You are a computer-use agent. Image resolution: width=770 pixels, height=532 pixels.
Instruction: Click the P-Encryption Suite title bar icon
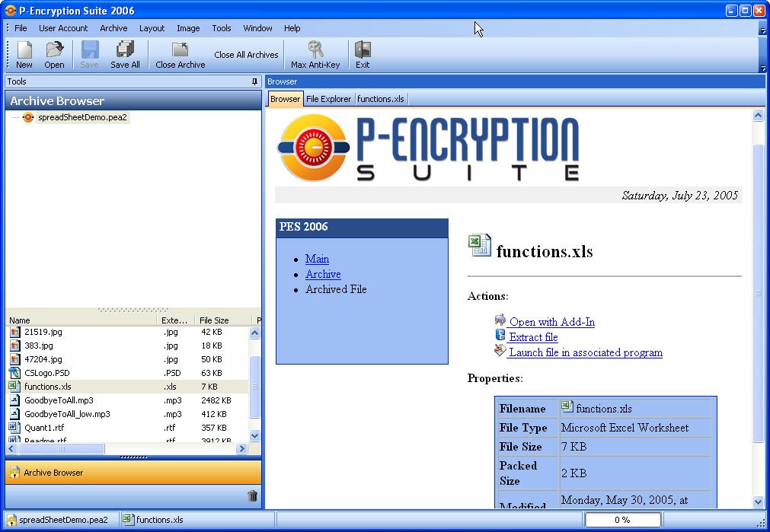pos(11,11)
